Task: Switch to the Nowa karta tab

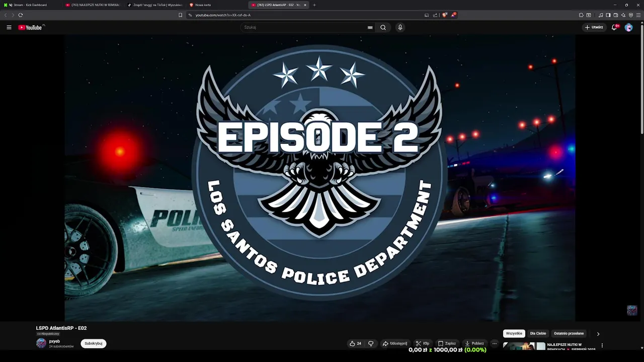Action: (217, 5)
